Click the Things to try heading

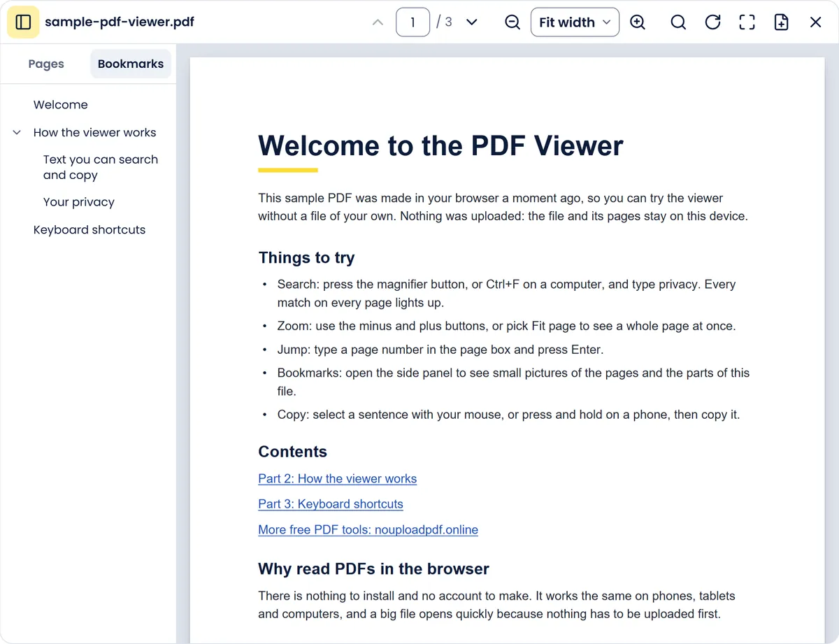[306, 258]
